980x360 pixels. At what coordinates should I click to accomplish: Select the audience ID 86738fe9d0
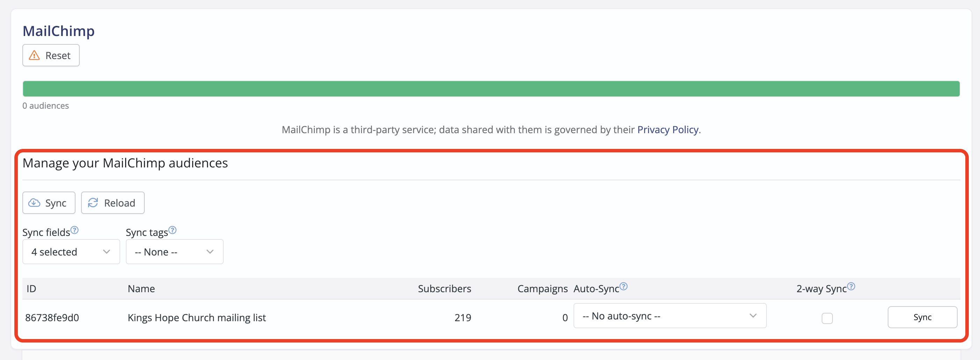[x=52, y=318]
